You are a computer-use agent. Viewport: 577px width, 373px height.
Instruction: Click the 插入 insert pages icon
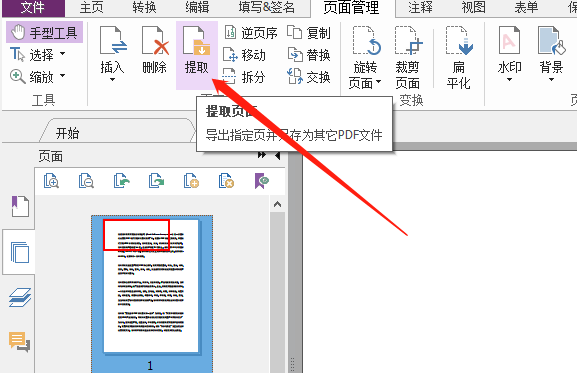click(112, 41)
